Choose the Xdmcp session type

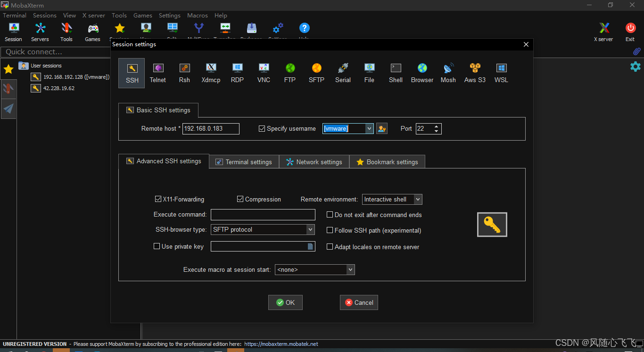click(x=211, y=73)
